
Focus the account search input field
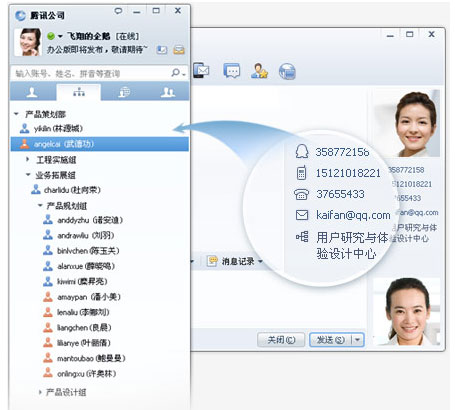click(x=92, y=73)
